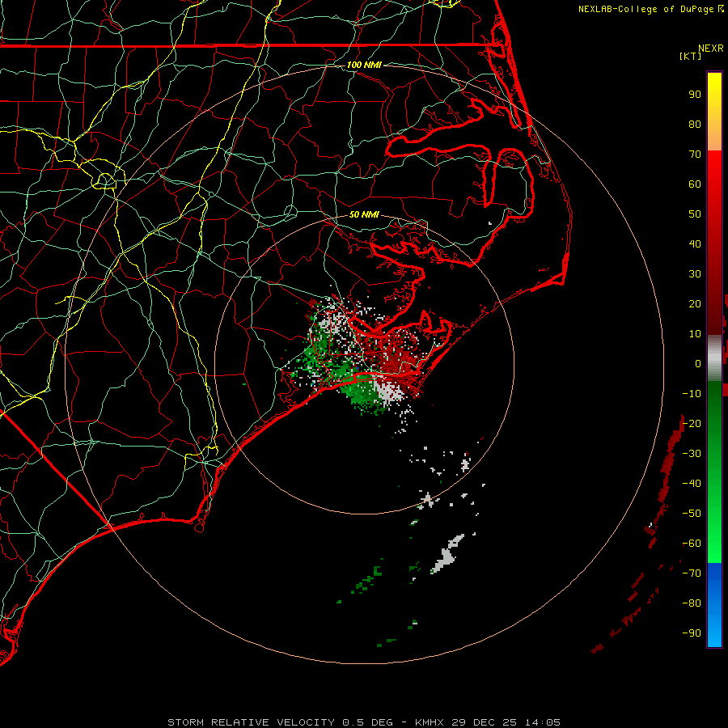Click the -40 value on the velocity scale
Viewport: 728px width, 728px height.
[692, 484]
